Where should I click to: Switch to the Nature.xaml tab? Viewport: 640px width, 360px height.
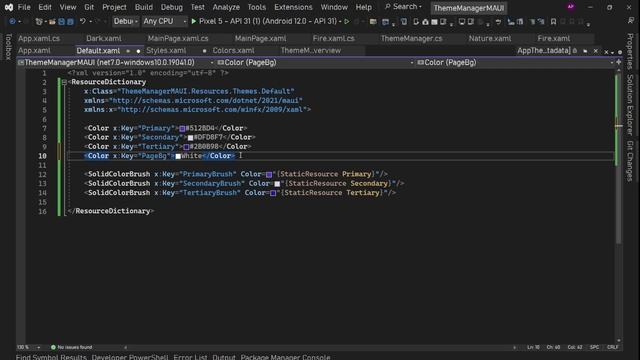[490, 38]
